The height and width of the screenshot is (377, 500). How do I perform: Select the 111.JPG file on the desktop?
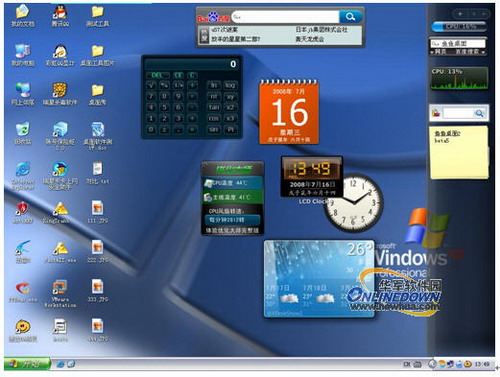click(97, 212)
